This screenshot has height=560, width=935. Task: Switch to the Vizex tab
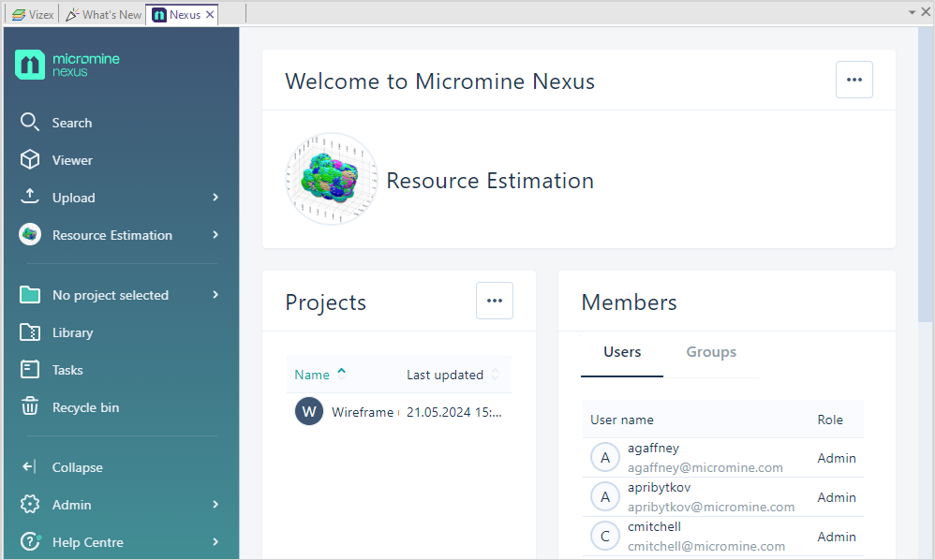[x=33, y=15]
